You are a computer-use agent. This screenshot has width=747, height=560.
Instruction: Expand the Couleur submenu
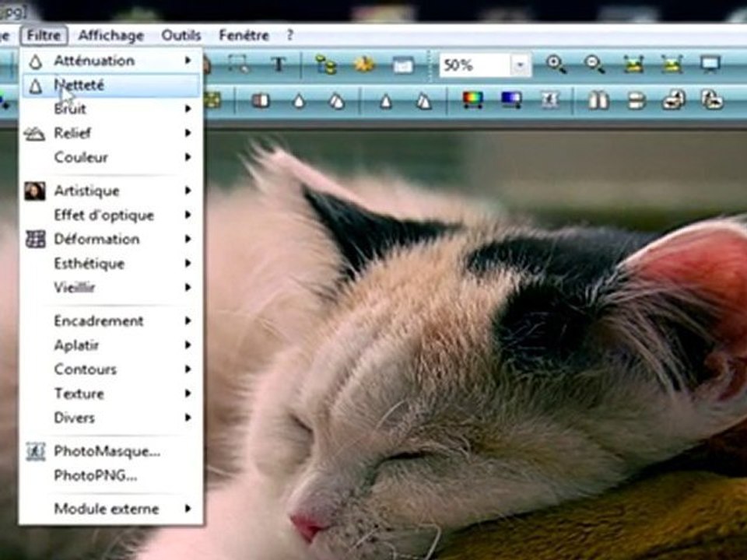[x=110, y=158]
